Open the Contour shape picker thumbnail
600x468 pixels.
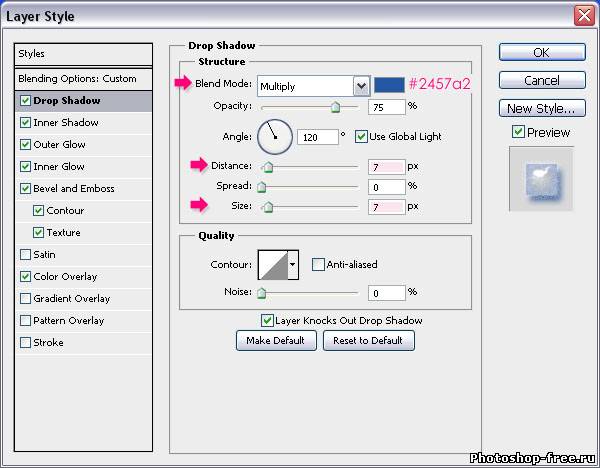click(x=272, y=264)
